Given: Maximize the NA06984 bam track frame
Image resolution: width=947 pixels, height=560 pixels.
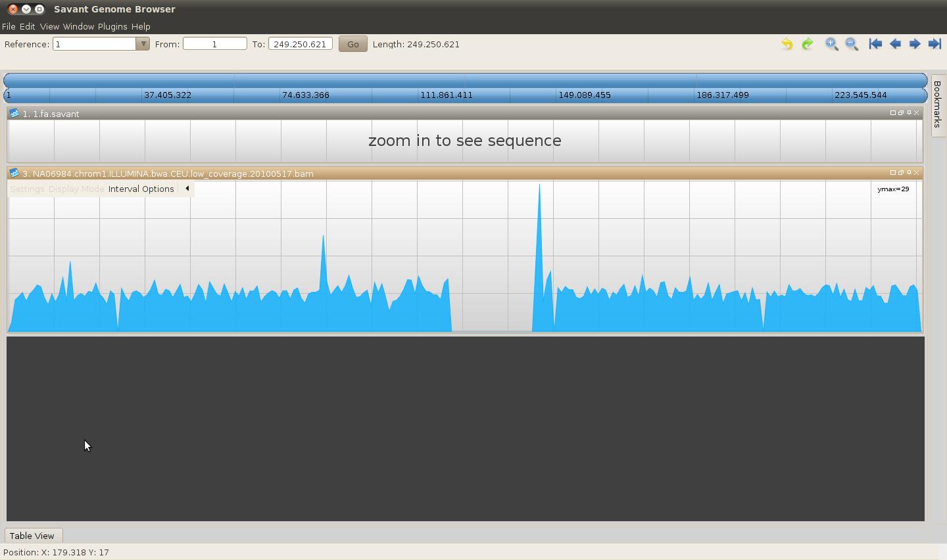Looking at the screenshot, I should click(x=893, y=173).
